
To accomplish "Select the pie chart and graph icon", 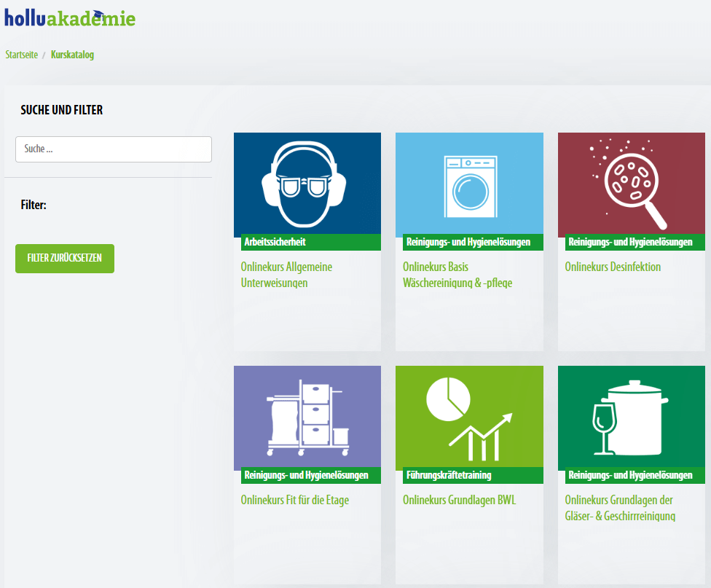I will click(x=469, y=417).
